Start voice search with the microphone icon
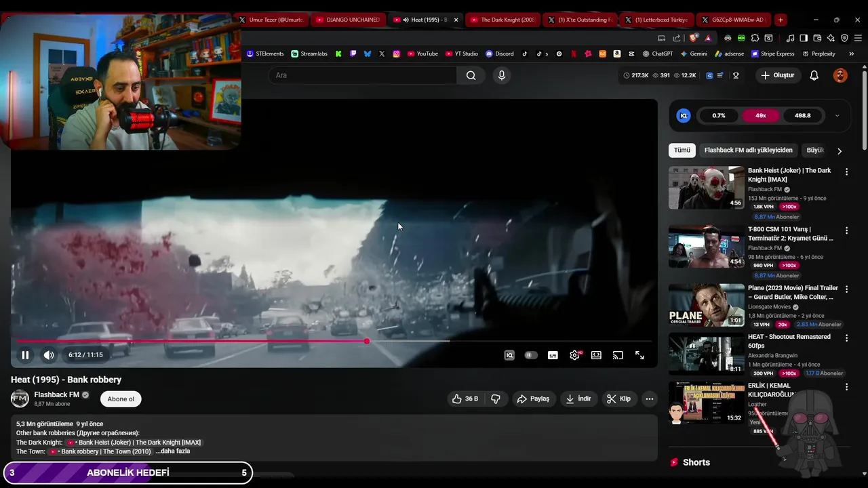The height and width of the screenshot is (488, 868). tap(501, 75)
